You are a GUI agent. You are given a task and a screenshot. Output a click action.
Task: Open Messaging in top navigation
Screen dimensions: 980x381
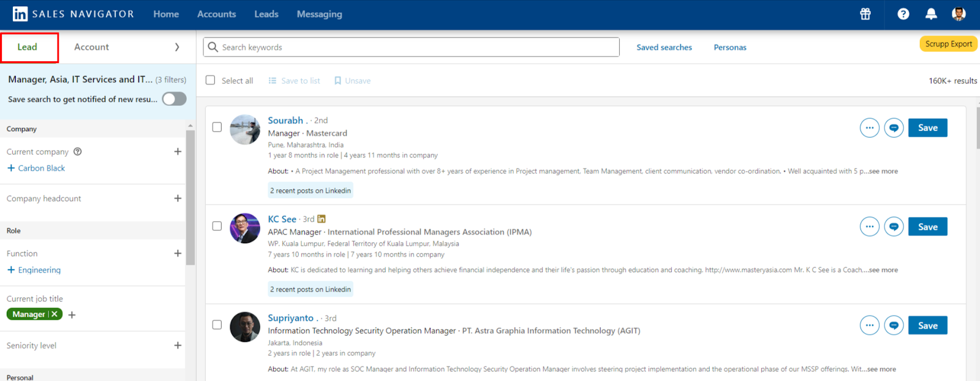pos(320,14)
